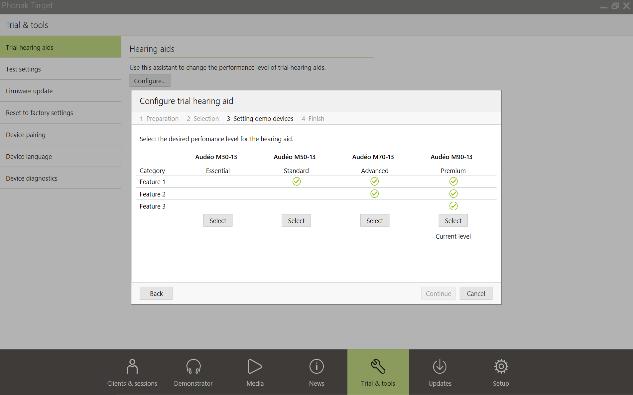Click the Audéo column header above Premium
633x395 pixels.
[451, 157]
